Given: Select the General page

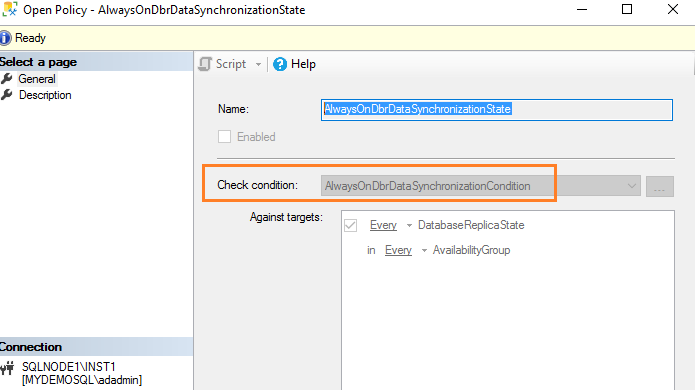Looking at the screenshot, I should (37, 79).
